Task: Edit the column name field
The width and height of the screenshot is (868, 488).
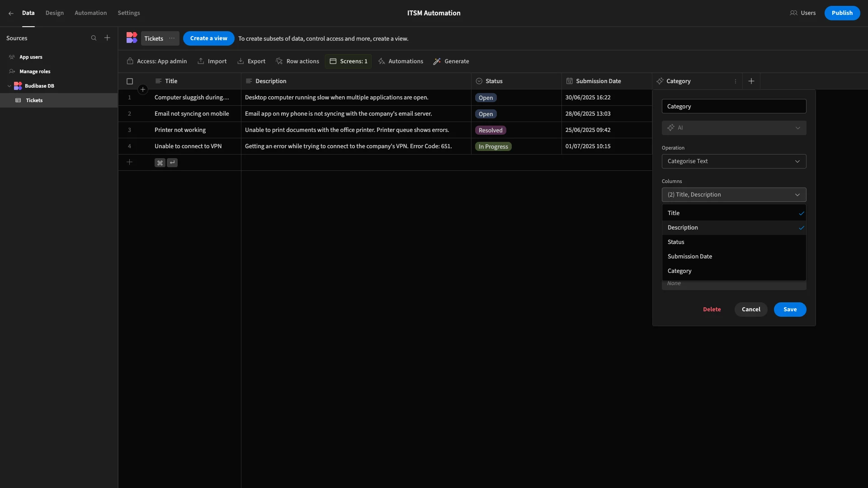Action: 734,107
